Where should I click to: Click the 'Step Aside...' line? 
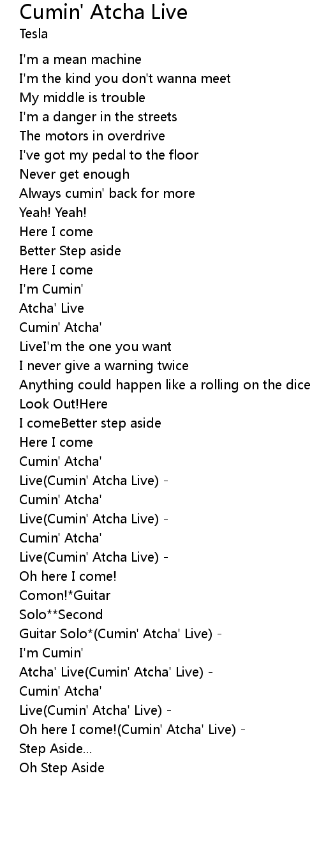(56, 749)
